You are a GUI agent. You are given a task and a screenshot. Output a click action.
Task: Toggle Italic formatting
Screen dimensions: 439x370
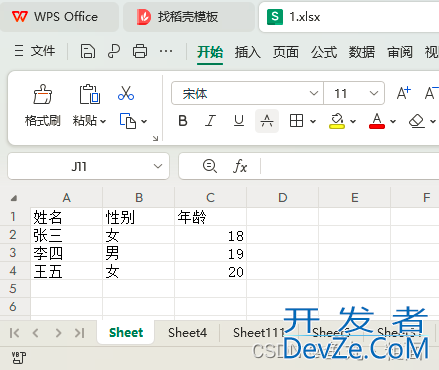coord(210,121)
